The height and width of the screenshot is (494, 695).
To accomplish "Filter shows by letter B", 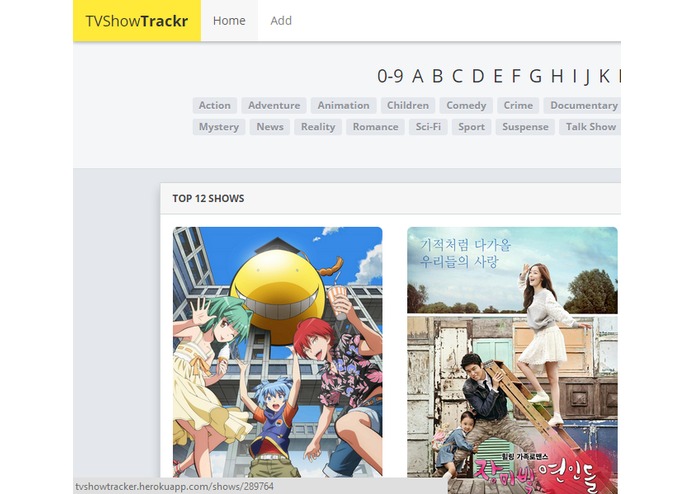I will (437, 76).
